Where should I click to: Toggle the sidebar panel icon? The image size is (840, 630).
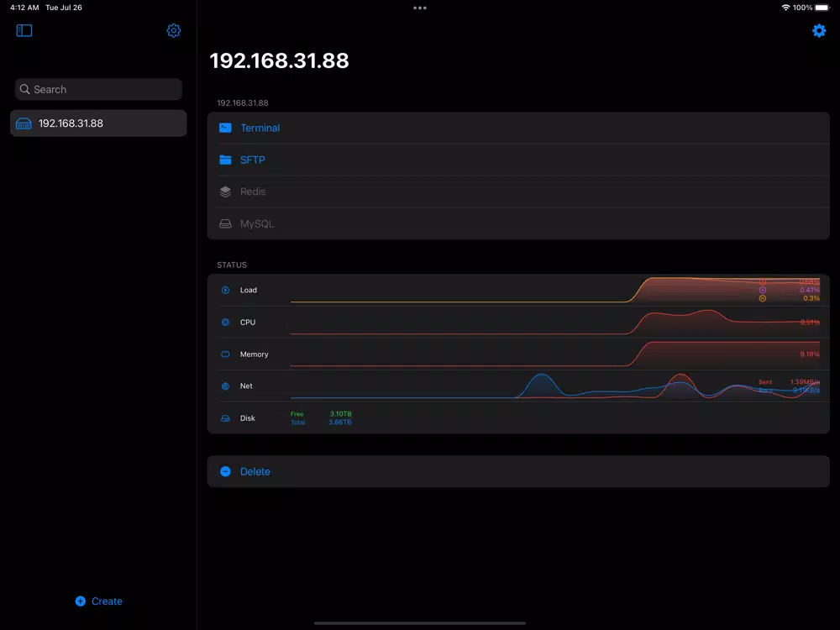coord(24,30)
